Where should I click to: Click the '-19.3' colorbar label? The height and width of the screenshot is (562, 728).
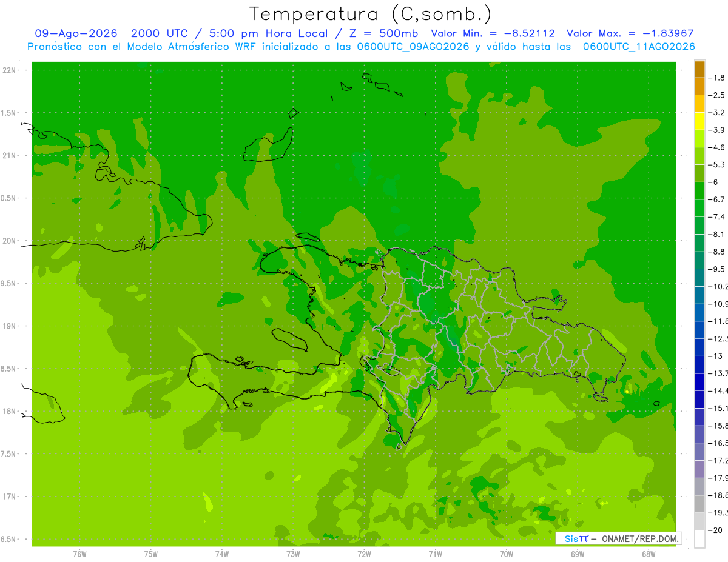click(718, 513)
